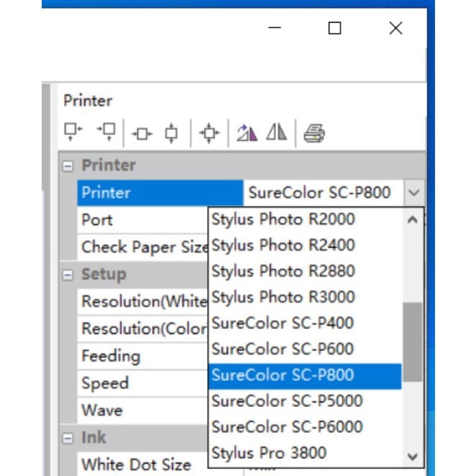Image resolution: width=476 pixels, height=476 pixels.
Task: Click the mirror flip horizontal icon
Action: [x=277, y=133]
